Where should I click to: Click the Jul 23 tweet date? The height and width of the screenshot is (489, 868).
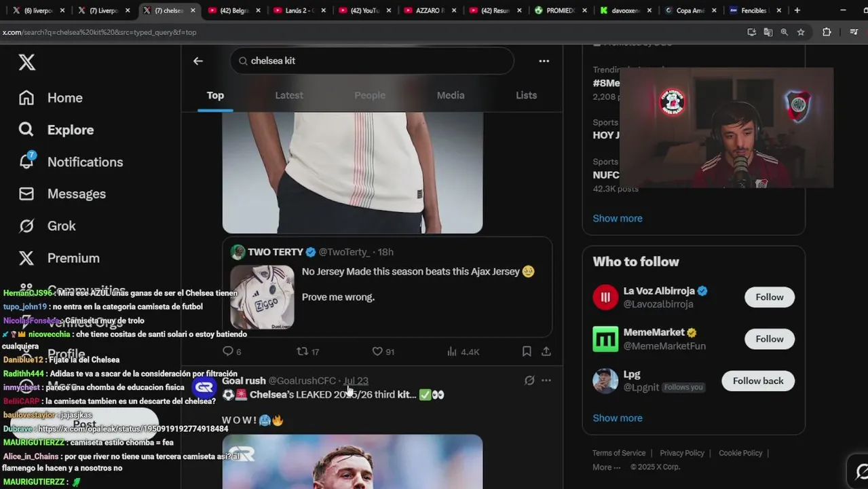pyautogui.click(x=356, y=381)
